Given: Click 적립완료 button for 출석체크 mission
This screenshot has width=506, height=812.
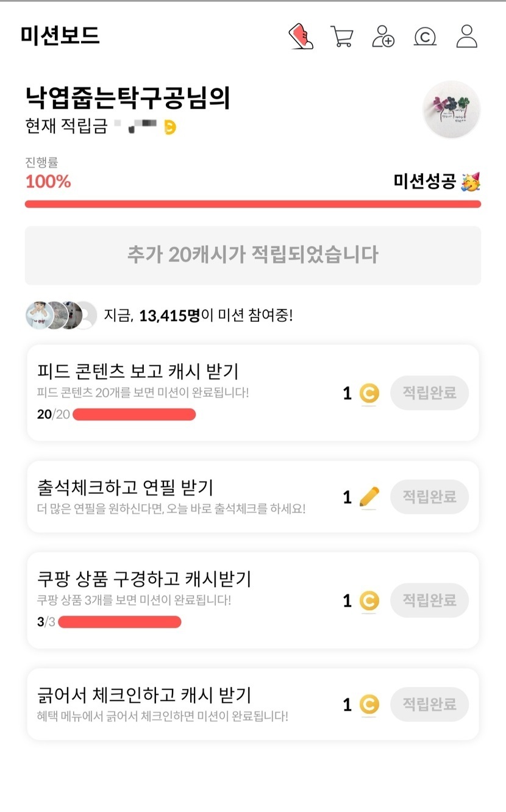Looking at the screenshot, I should (x=429, y=497).
